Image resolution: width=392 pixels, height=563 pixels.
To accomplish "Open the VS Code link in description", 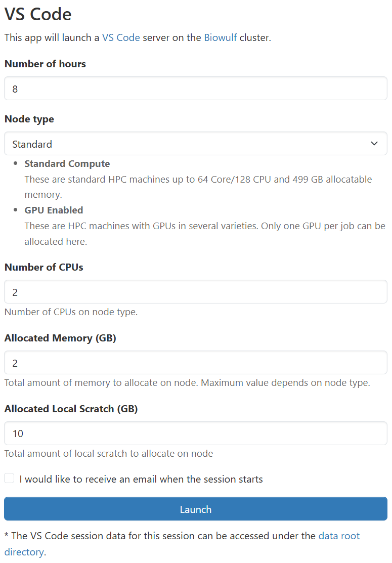I will 121,37.
